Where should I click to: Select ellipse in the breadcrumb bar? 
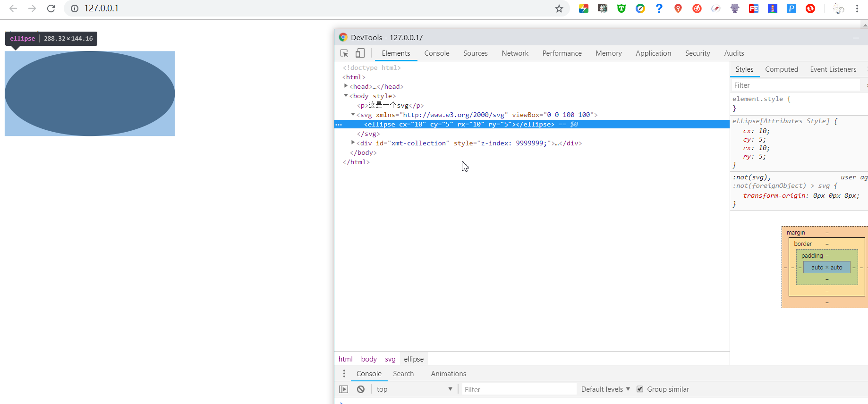pyautogui.click(x=414, y=359)
